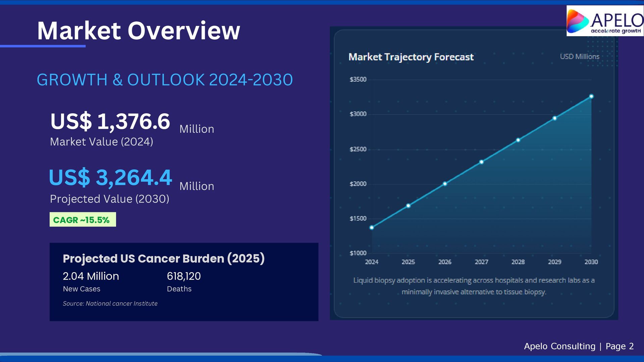Click the Growth & Outlook 2024-2030 subtitle

tap(164, 80)
